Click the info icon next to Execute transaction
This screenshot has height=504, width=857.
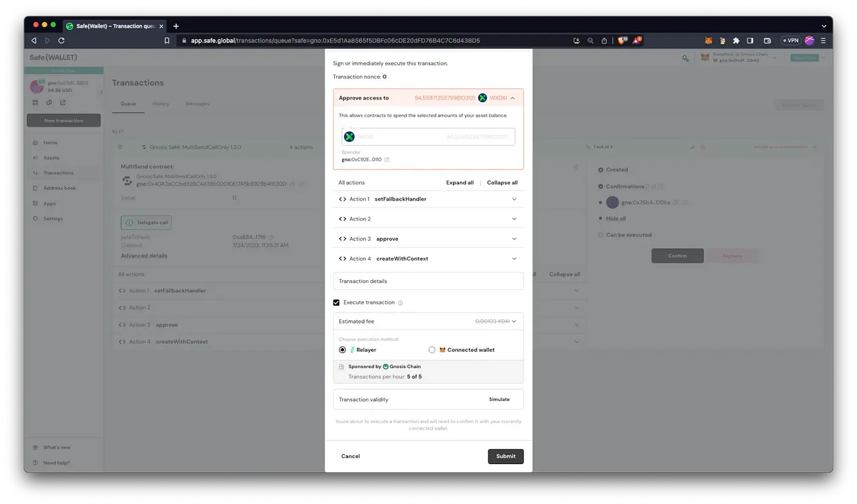[x=400, y=303]
